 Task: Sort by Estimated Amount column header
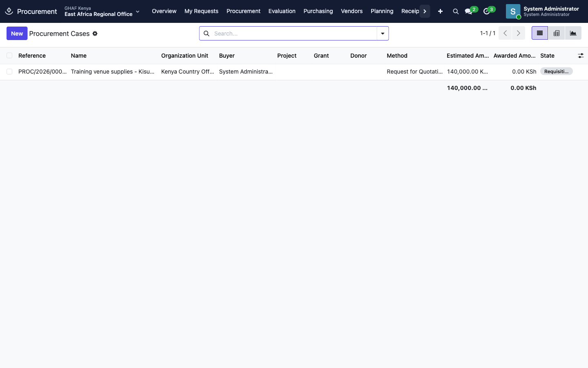(x=468, y=56)
